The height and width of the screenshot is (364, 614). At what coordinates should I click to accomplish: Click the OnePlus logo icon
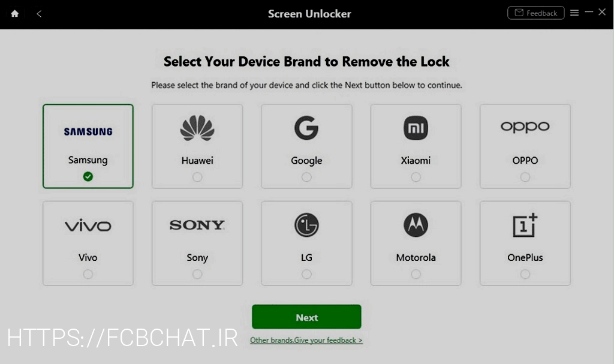[x=525, y=225]
